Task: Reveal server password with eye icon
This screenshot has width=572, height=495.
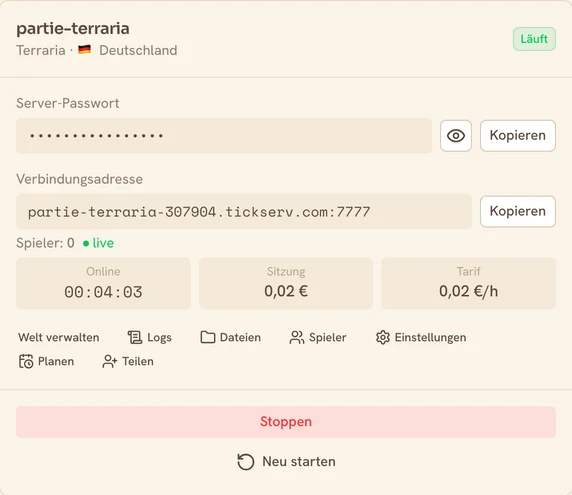Action: pos(456,136)
